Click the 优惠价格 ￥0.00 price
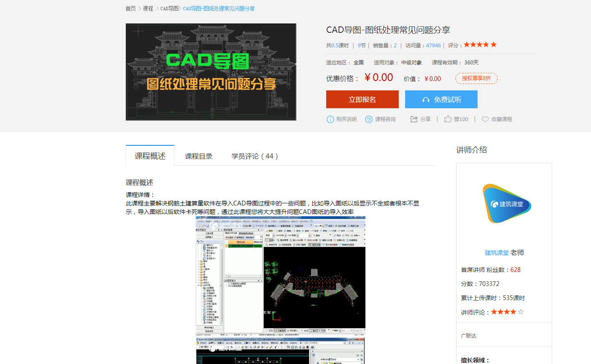Screen dimensions: 591x364 (x=379, y=78)
